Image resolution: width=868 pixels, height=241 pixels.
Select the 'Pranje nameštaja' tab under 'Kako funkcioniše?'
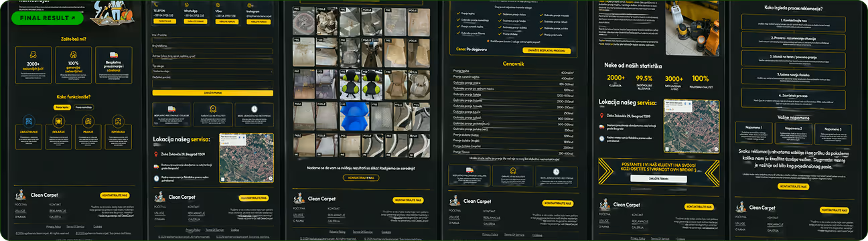84,107
